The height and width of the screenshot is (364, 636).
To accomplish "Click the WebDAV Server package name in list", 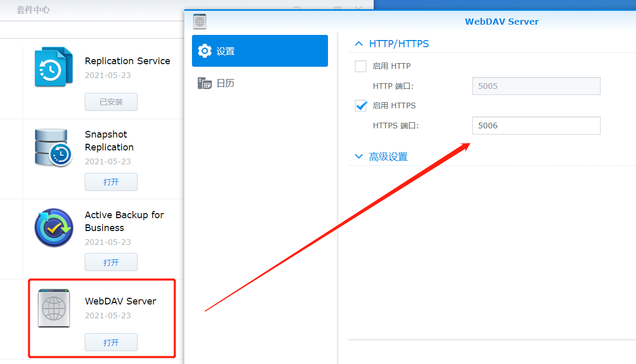I will click(x=121, y=301).
